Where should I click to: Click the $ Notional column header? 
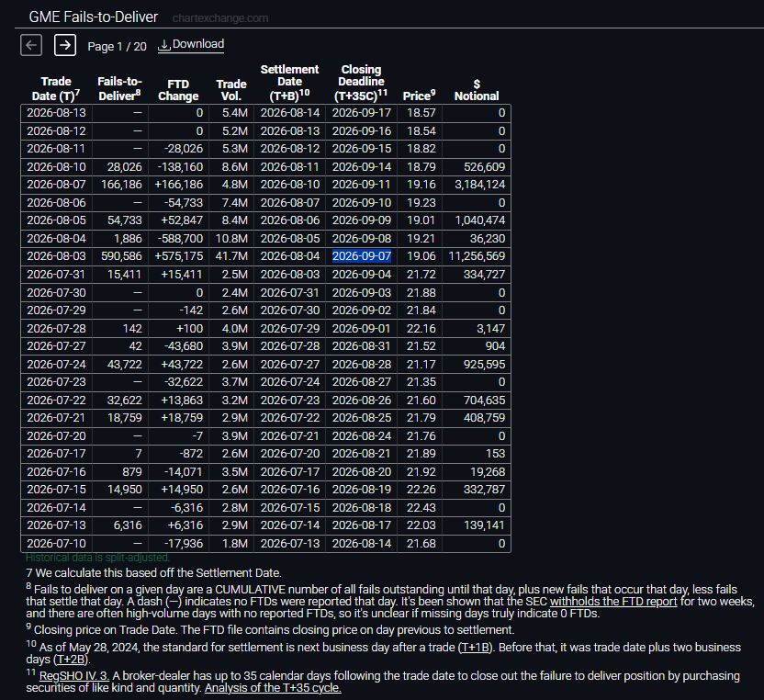(x=477, y=90)
